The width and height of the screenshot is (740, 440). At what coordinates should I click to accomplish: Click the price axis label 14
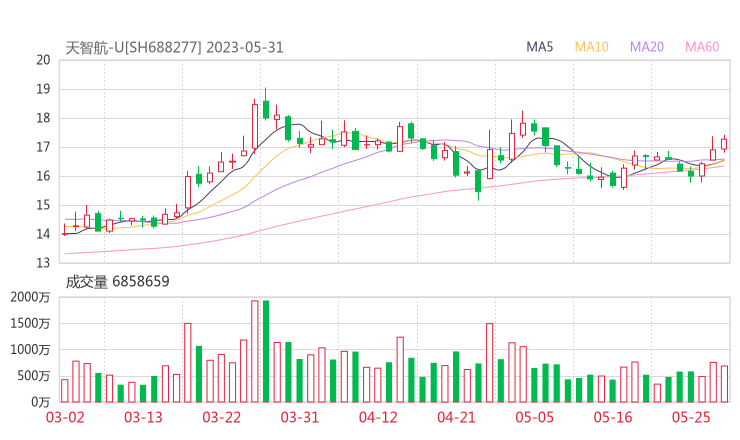coord(43,234)
